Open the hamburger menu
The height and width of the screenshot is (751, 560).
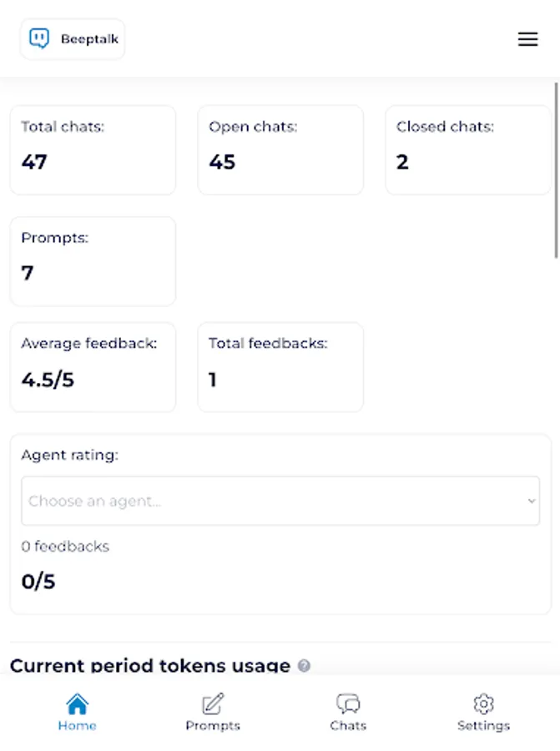(527, 39)
